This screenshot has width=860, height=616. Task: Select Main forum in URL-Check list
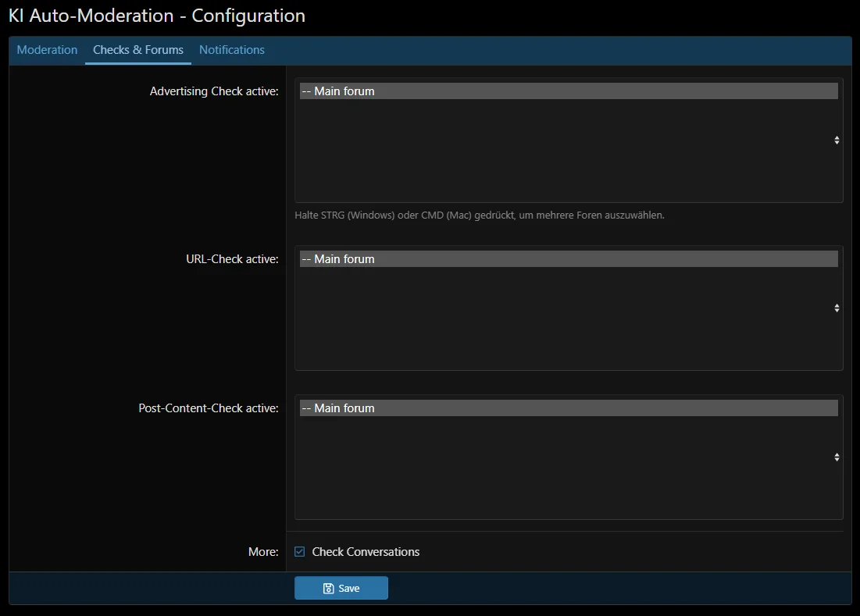pyautogui.click(x=568, y=258)
